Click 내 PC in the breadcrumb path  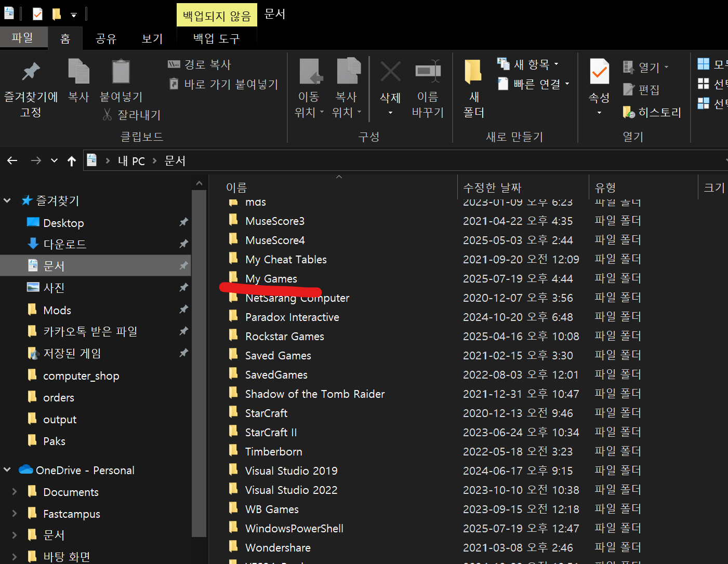click(x=131, y=161)
